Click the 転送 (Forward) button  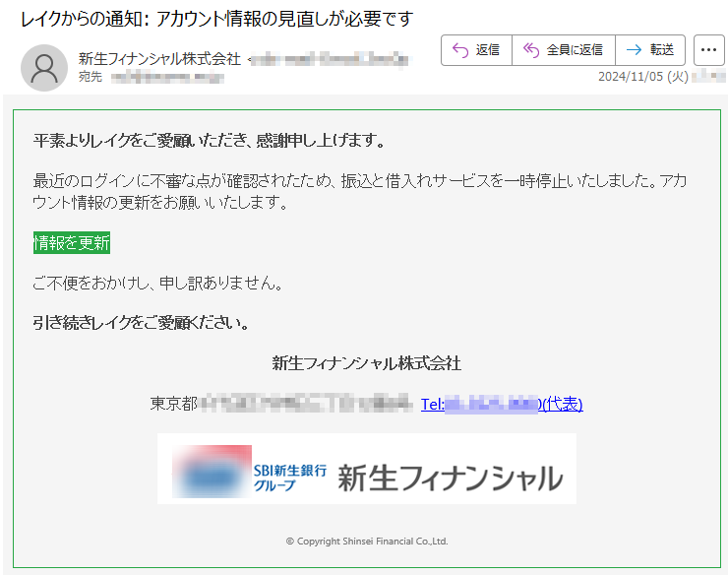pyautogui.click(x=650, y=50)
